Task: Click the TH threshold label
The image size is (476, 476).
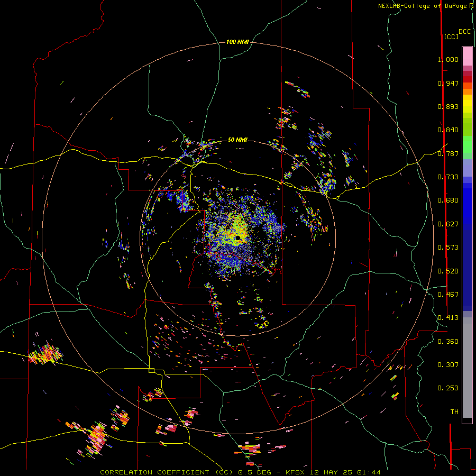Action: click(454, 412)
